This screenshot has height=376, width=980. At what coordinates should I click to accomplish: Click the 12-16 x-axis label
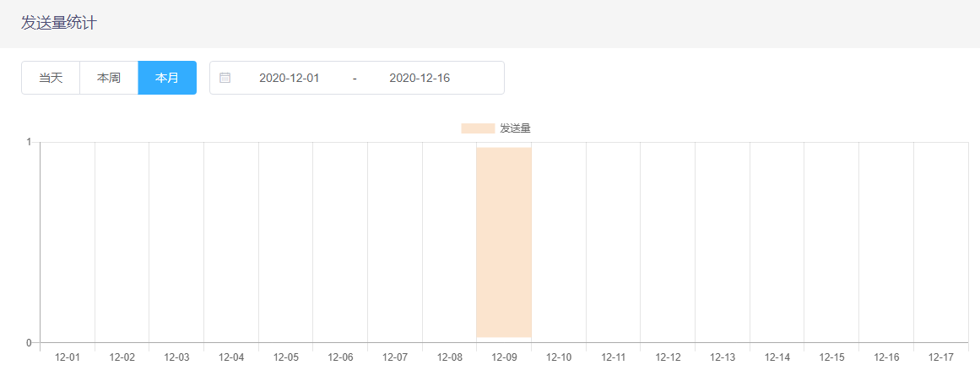(886, 357)
